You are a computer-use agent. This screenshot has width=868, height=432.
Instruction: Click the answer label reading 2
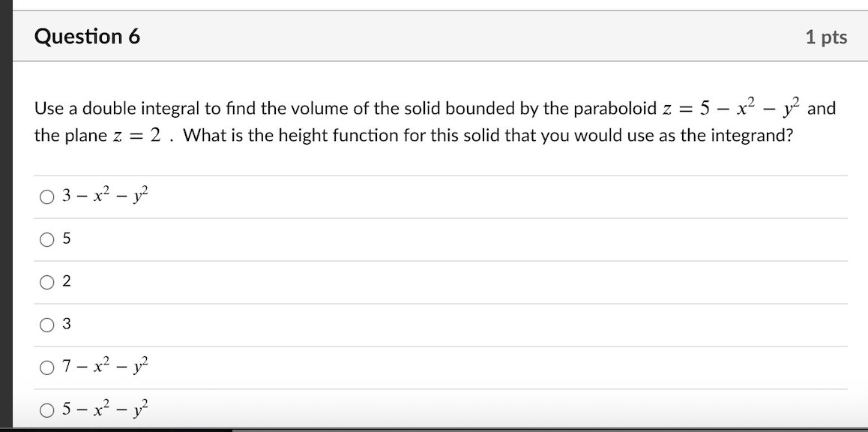(67, 281)
